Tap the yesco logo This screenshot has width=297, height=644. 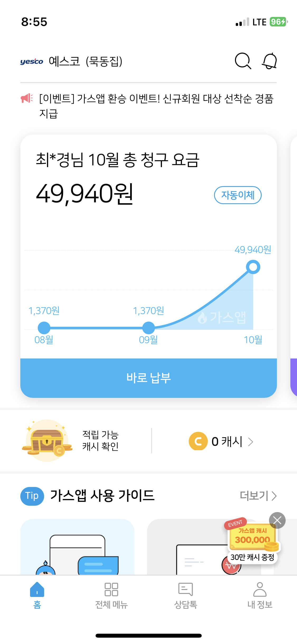point(32,62)
